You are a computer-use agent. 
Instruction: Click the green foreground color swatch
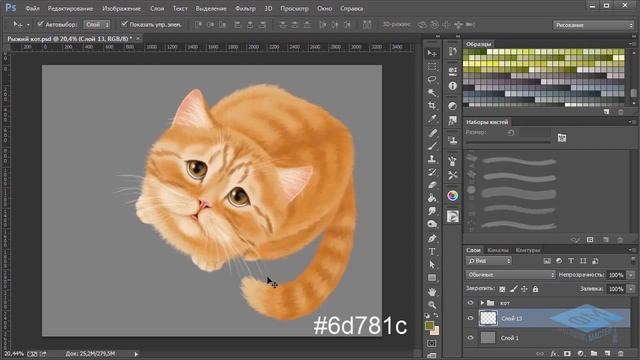pos(429,325)
